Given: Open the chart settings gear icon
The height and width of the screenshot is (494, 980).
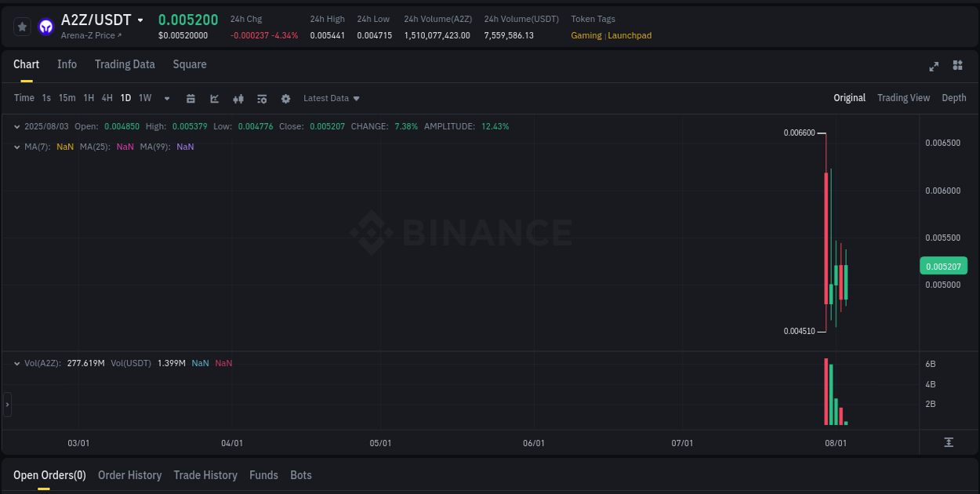Looking at the screenshot, I should (285, 98).
